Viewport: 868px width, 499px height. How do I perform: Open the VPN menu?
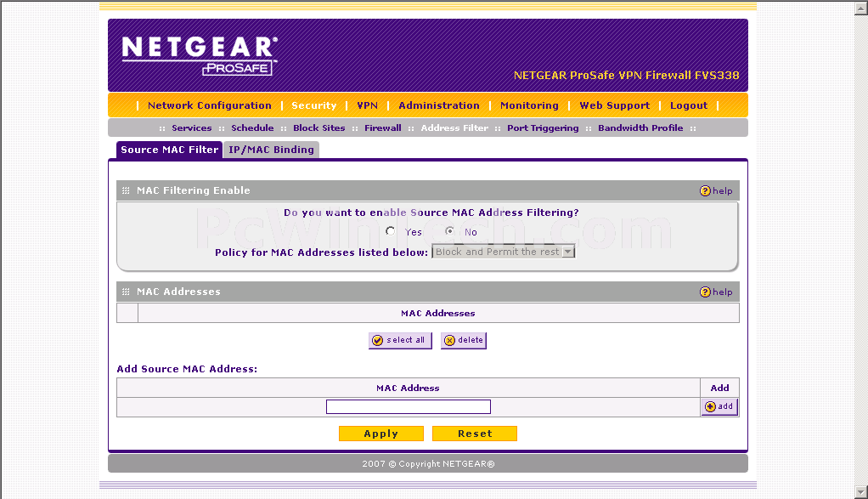tap(367, 105)
